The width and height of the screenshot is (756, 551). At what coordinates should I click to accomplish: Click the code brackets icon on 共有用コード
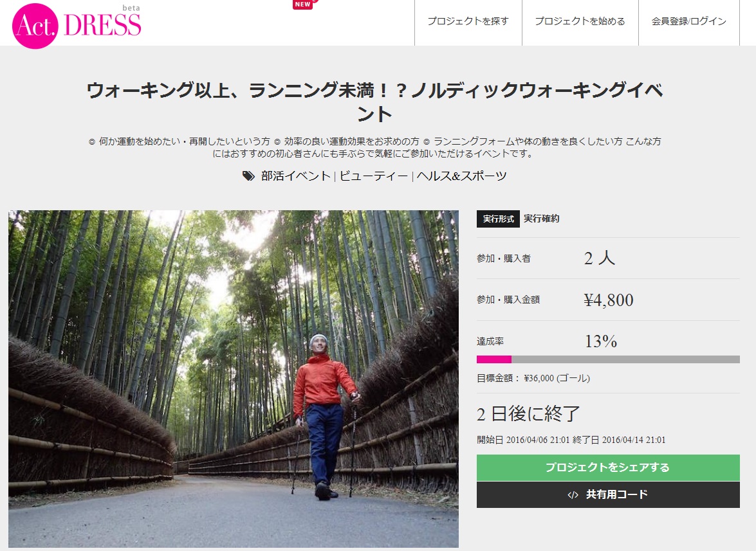click(573, 494)
